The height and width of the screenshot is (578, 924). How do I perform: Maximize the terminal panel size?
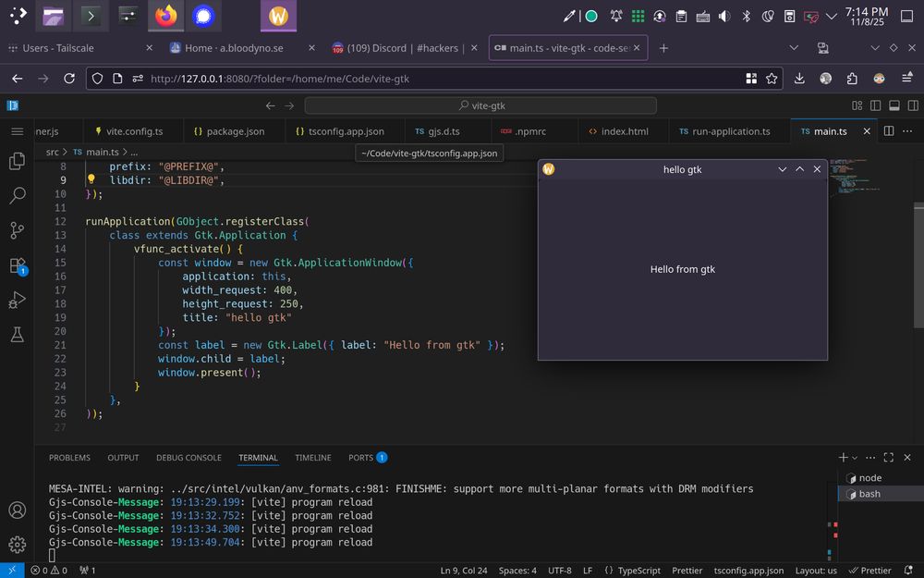[888, 458]
